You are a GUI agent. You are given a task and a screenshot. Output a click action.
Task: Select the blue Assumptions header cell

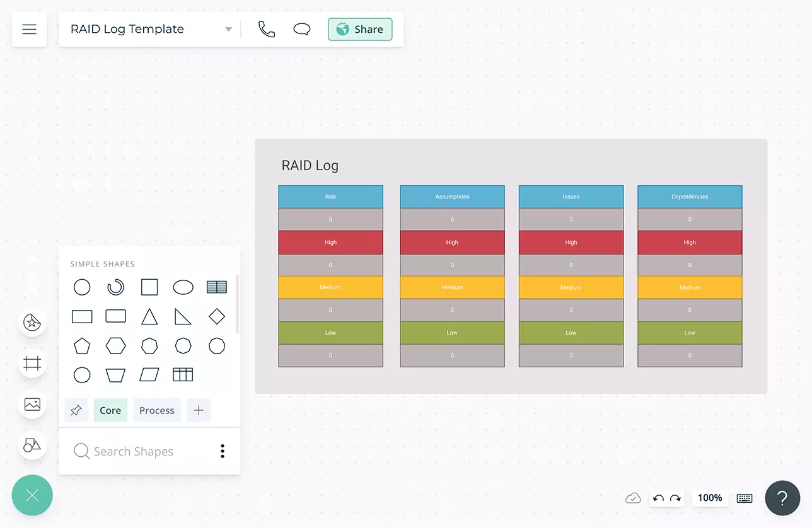pos(452,197)
